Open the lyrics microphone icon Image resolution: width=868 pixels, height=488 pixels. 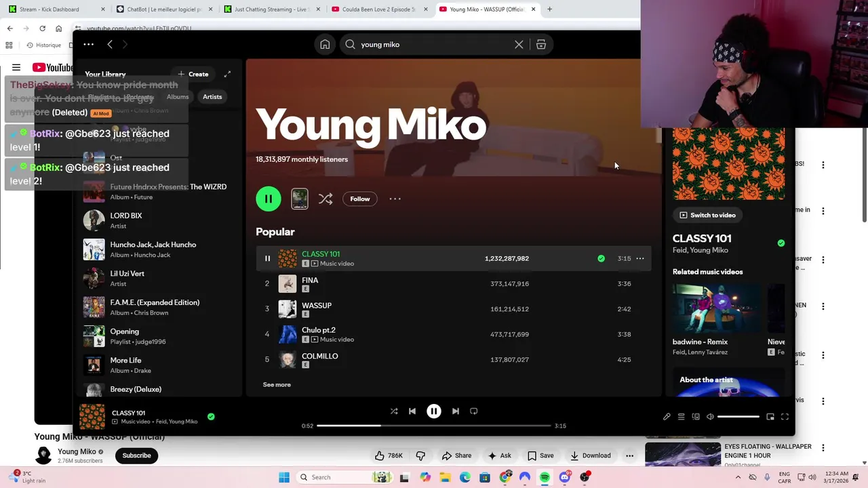point(667,417)
